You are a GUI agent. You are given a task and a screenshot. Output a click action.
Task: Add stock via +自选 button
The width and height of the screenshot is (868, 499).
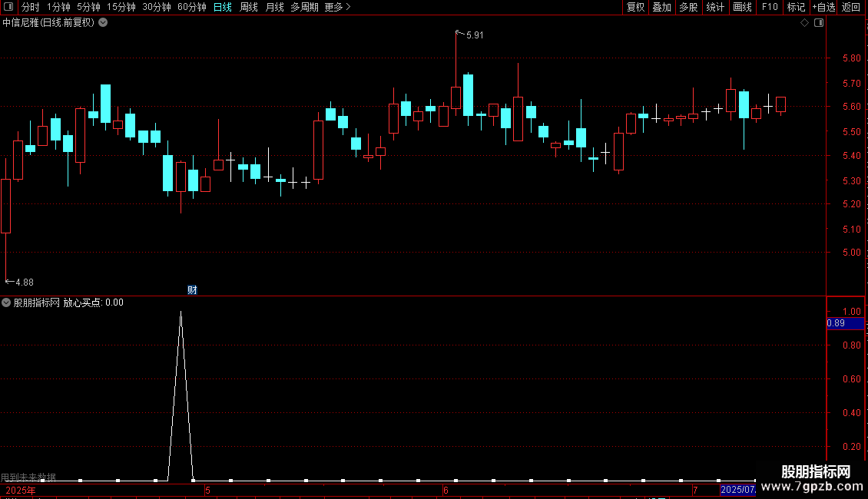(x=823, y=7)
